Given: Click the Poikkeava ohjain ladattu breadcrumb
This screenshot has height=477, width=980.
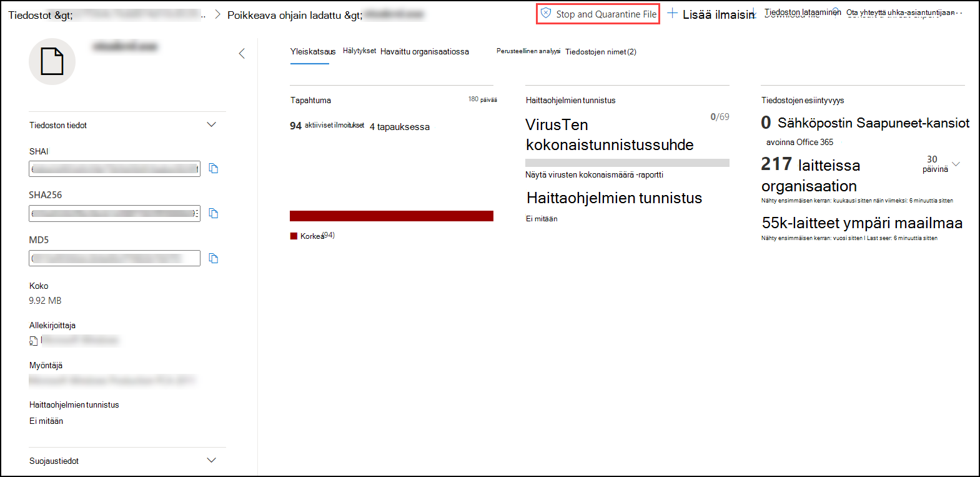Looking at the screenshot, I should point(295,15).
